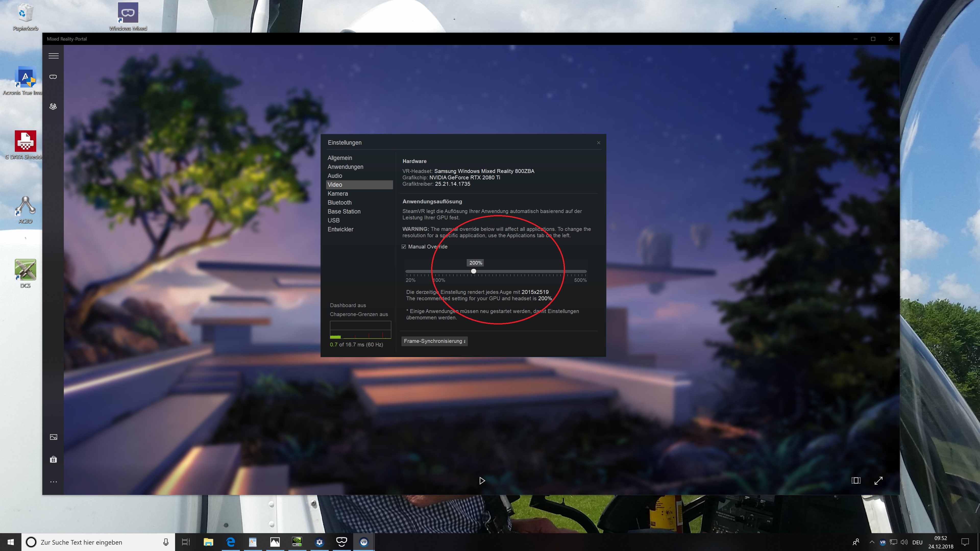This screenshot has width=980, height=551.
Task: Open Task View from the taskbar
Action: pyautogui.click(x=186, y=542)
